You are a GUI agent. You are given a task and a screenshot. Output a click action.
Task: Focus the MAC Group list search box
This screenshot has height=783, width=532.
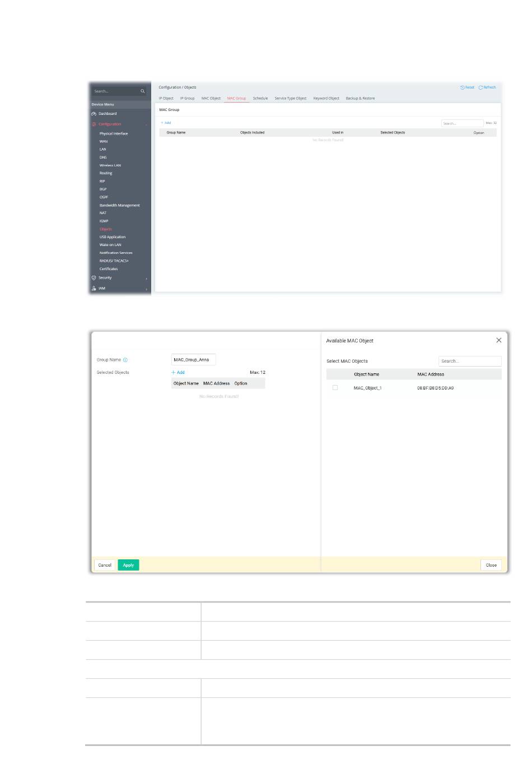[x=462, y=123]
